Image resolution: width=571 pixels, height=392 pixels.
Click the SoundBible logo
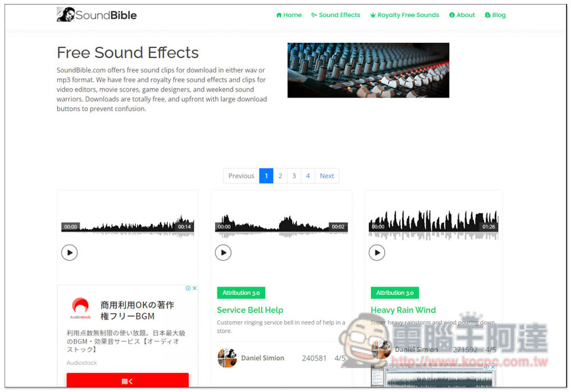(x=96, y=15)
